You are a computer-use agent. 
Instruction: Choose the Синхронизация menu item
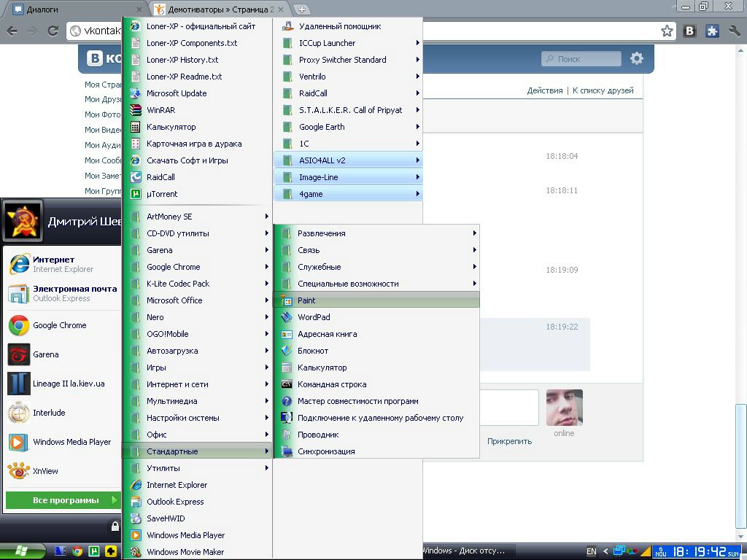click(x=376, y=451)
